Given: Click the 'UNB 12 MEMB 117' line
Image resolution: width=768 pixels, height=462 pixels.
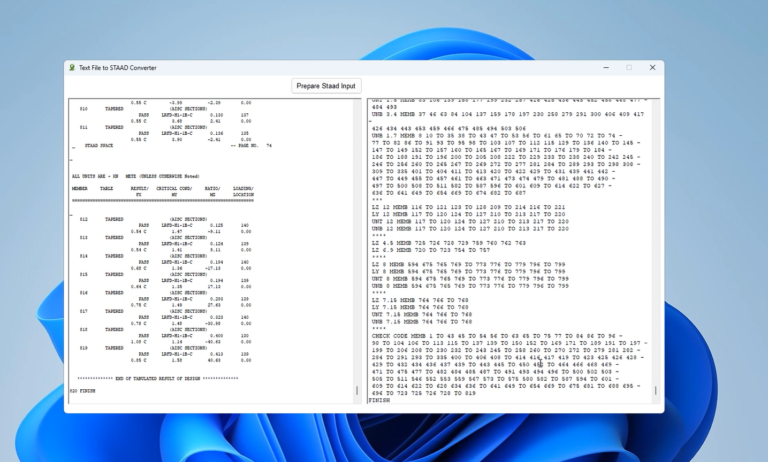Looking at the screenshot, I should tap(470, 228).
